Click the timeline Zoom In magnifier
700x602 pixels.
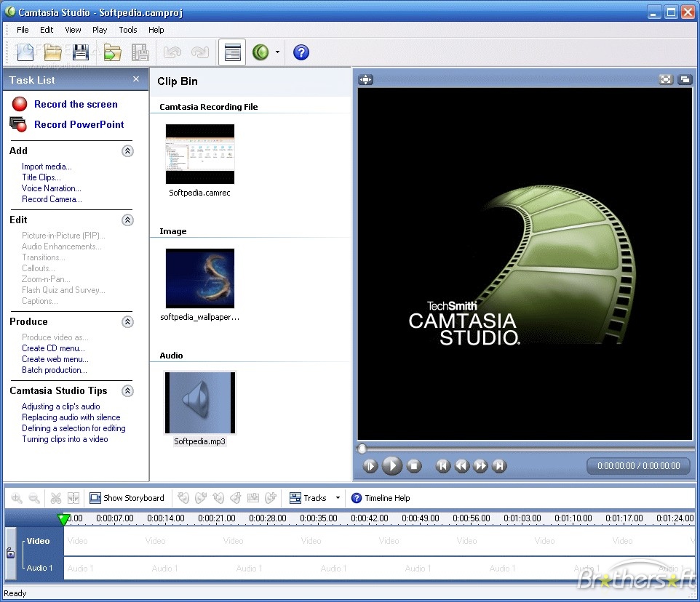[17, 498]
